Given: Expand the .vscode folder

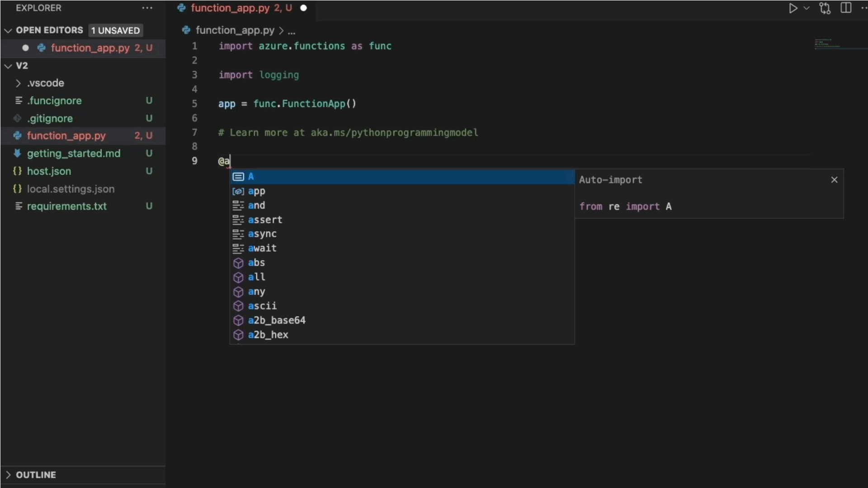Looking at the screenshot, I should [17, 83].
